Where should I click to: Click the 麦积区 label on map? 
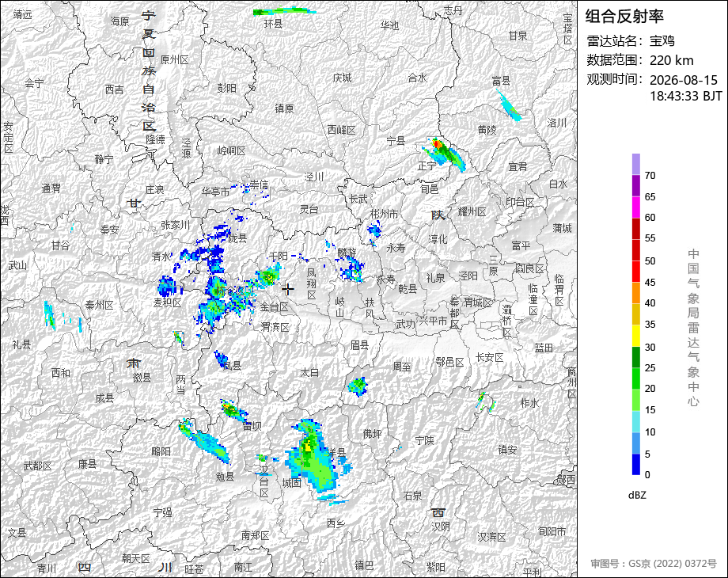click(167, 302)
